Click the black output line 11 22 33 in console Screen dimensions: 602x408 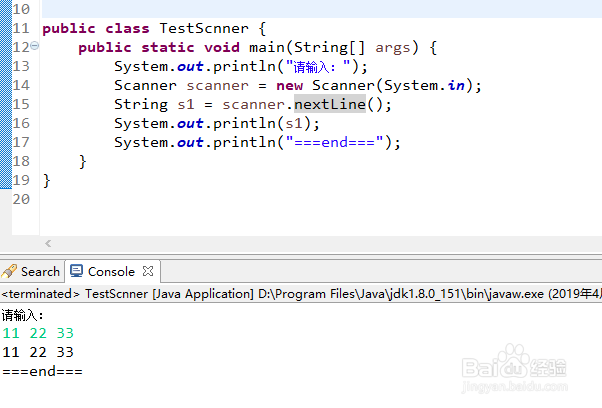pyautogui.click(x=38, y=352)
